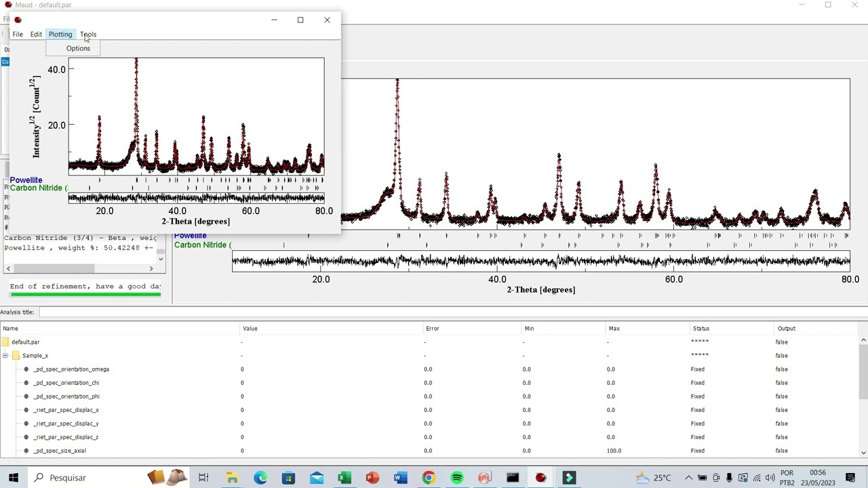
Task: Open the volume control in system tray
Action: [770, 478]
